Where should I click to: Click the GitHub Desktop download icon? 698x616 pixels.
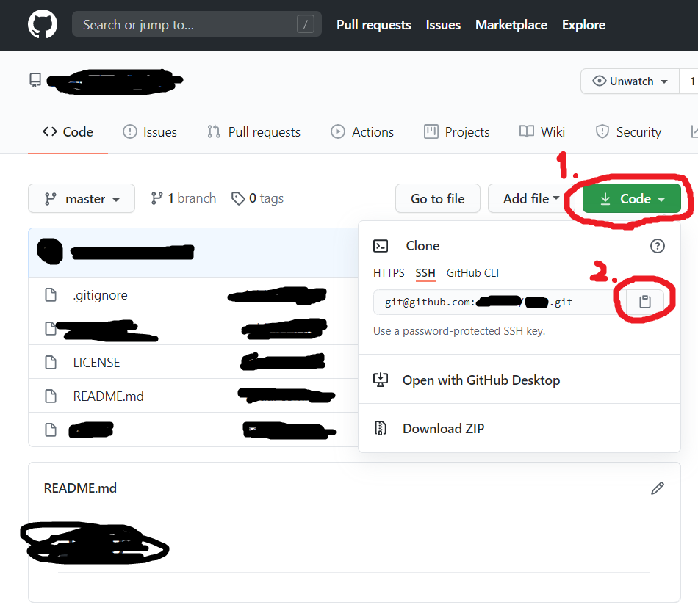pos(381,380)
